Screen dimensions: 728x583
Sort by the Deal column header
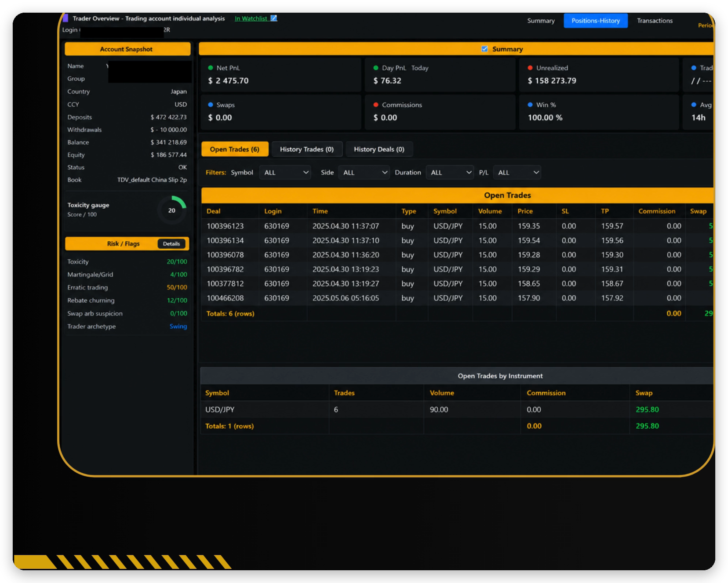coord(214,211)
